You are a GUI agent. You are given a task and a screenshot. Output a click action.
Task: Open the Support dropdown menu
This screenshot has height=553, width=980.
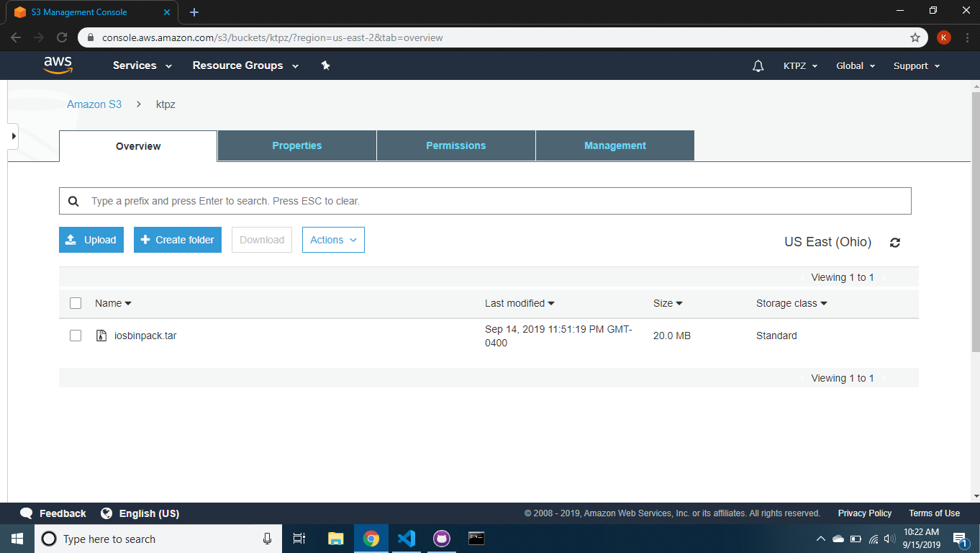pos(917,66)
